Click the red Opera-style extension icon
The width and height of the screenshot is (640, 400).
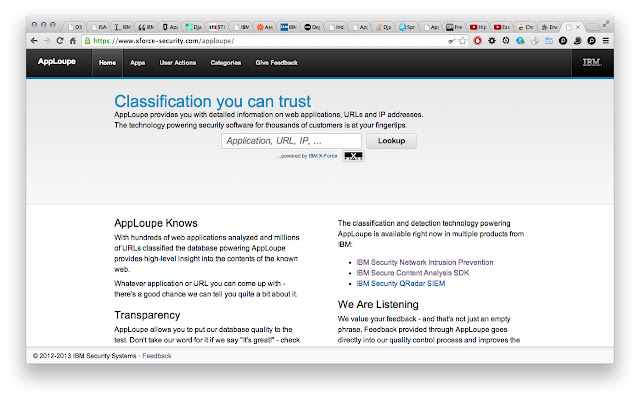tap(478, 41)
